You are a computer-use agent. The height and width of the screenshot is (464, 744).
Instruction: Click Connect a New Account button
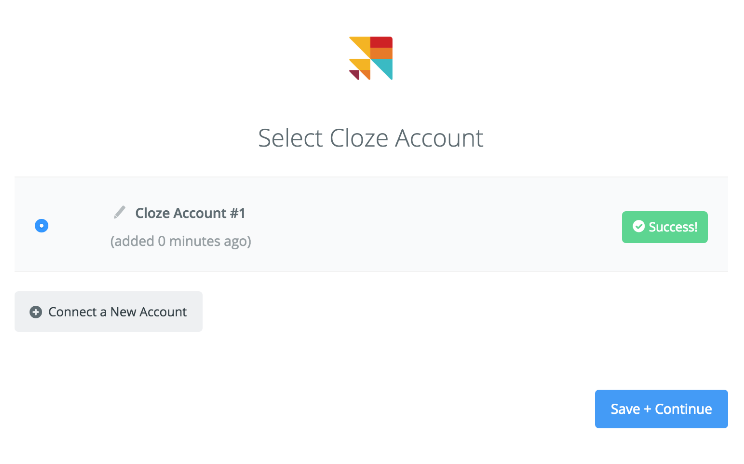click(109, 311)
